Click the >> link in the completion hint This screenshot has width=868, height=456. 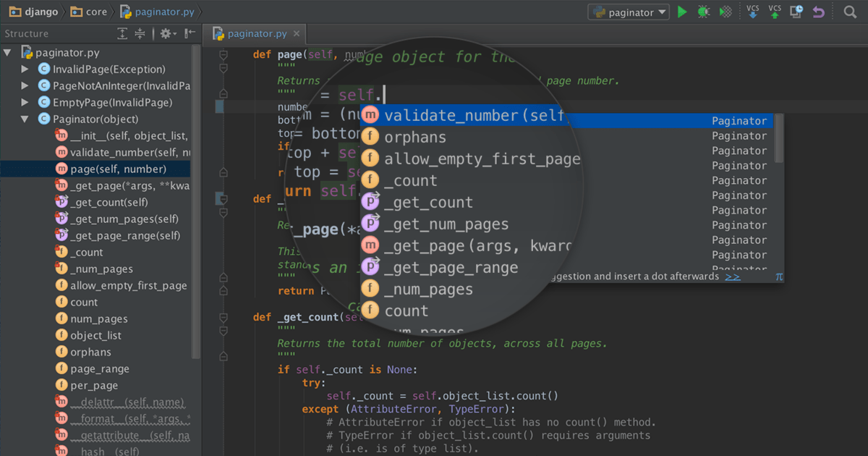point(733,276)
